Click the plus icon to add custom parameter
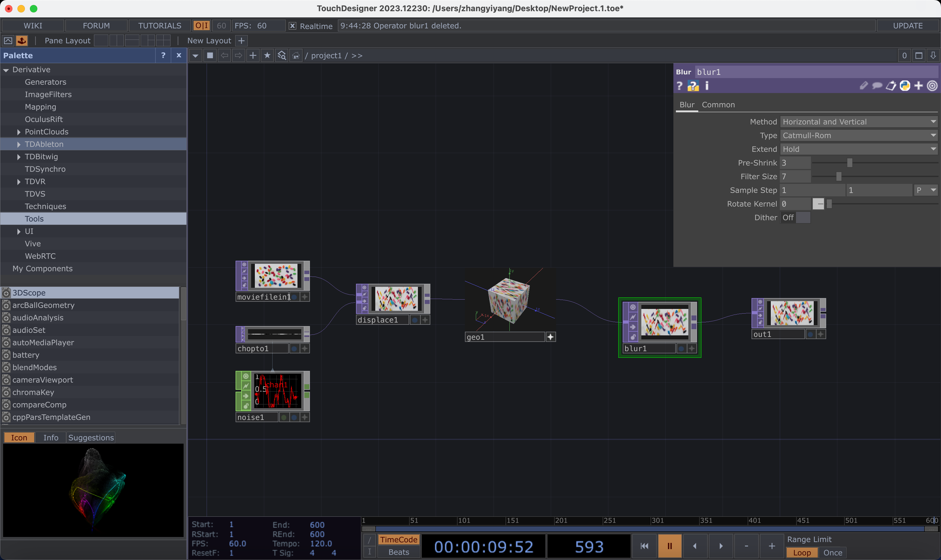The height and width of the screenshot is (560, 941). (x=918, y=86)
